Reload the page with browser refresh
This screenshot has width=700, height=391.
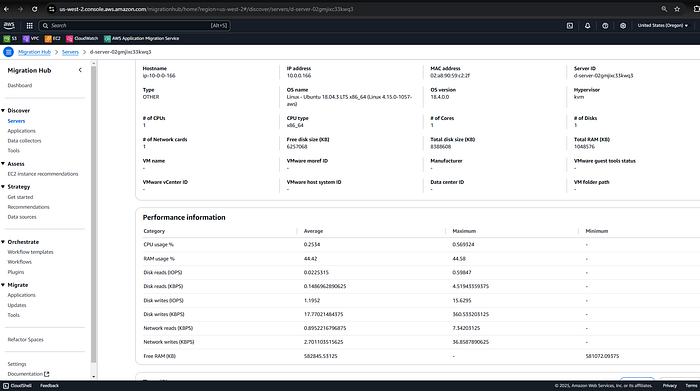tap(34, 9)
